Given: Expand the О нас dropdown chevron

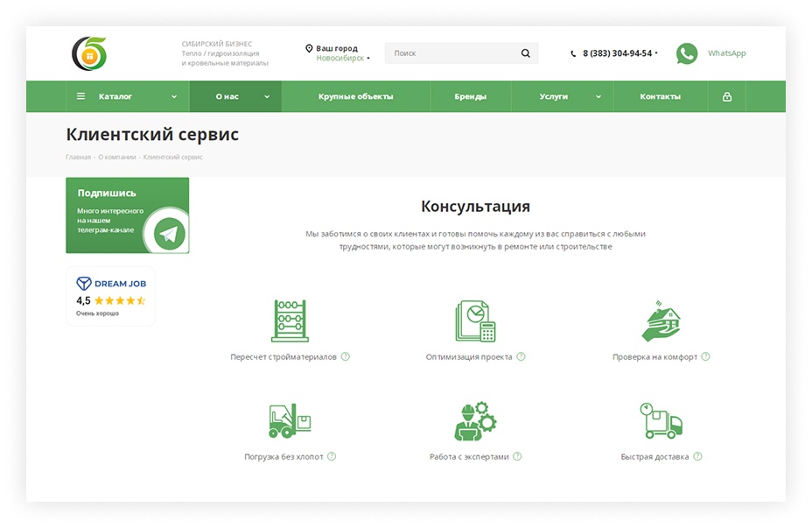Looking at the screenshot, I should point(267,97).
